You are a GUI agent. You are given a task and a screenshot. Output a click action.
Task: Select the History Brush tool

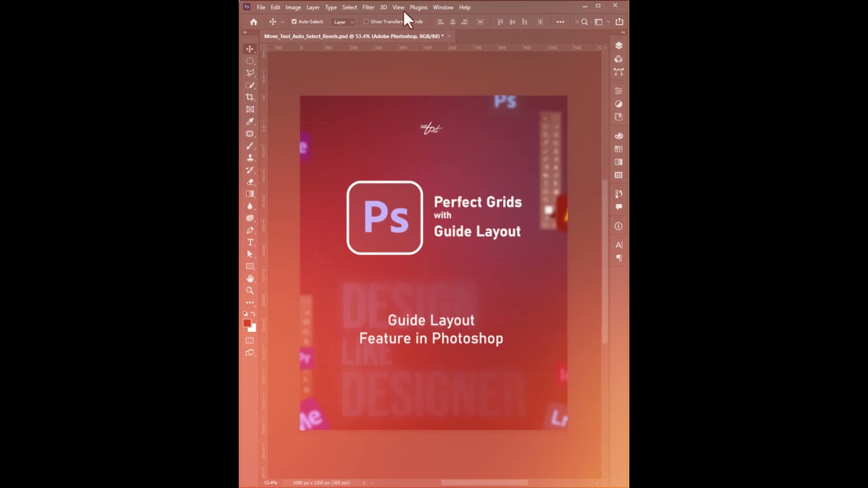pos(250,169)
